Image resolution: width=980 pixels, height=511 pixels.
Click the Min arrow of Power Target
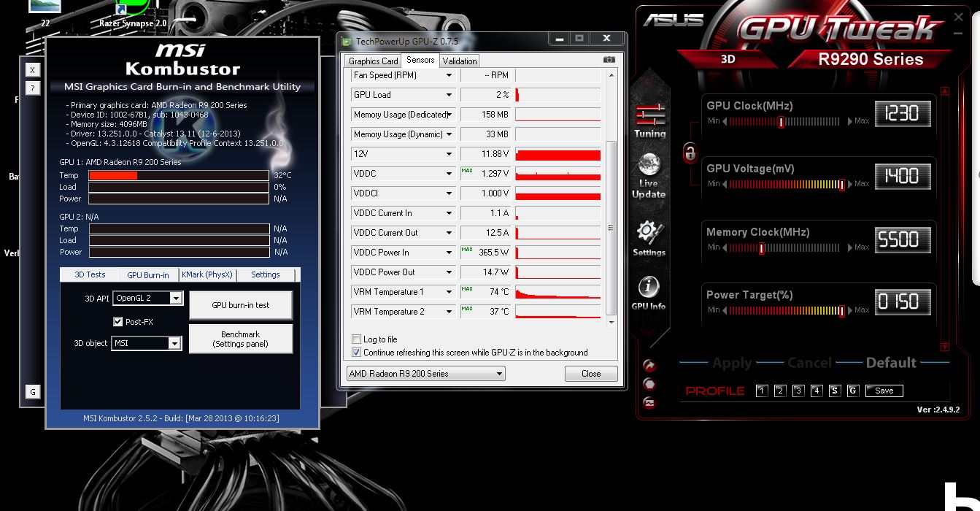(725, 310)
